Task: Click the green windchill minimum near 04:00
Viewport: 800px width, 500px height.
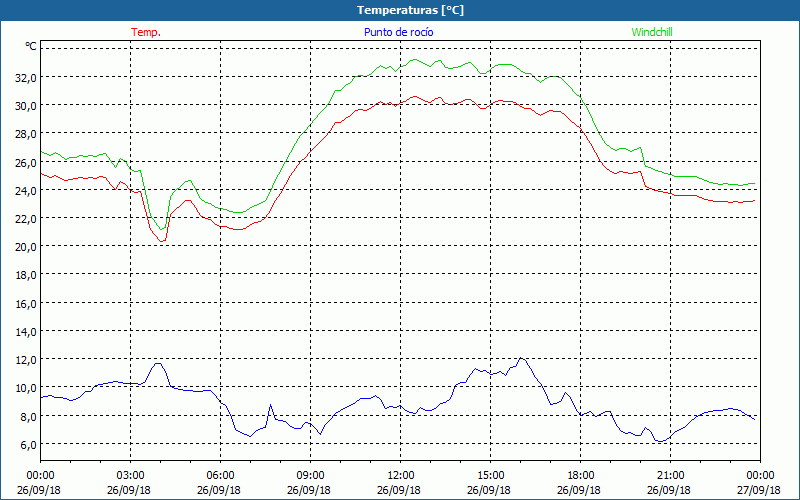Action: tap(162, 229)
